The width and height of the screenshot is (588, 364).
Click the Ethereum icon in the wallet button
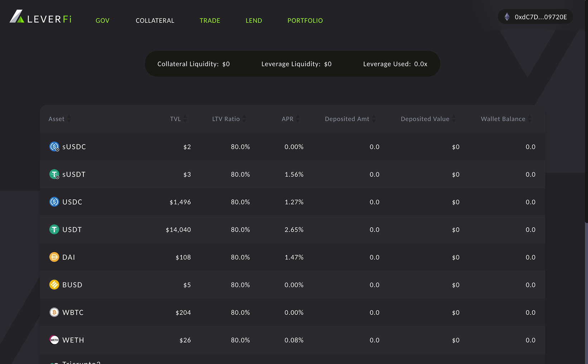click(x=507, y=16)
